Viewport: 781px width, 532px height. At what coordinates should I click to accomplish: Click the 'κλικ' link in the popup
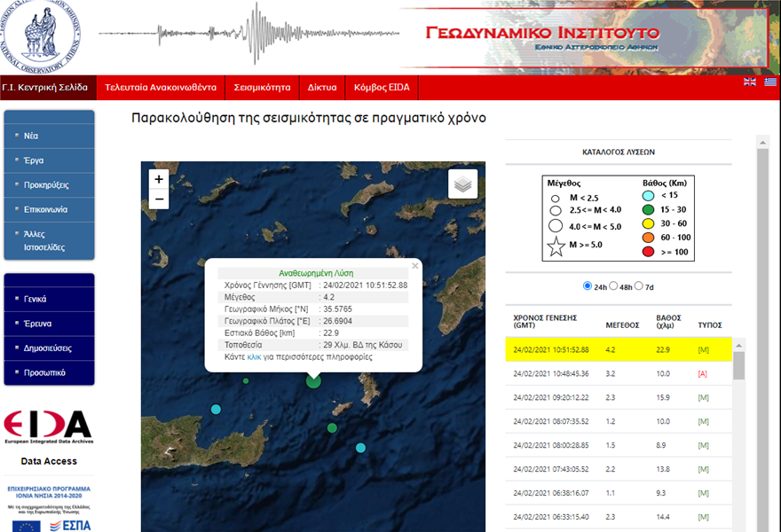254,357
